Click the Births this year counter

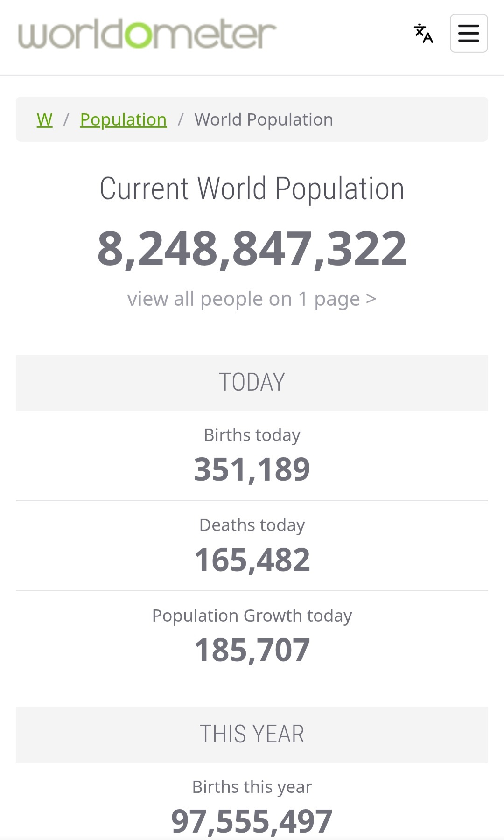(252, 821)
